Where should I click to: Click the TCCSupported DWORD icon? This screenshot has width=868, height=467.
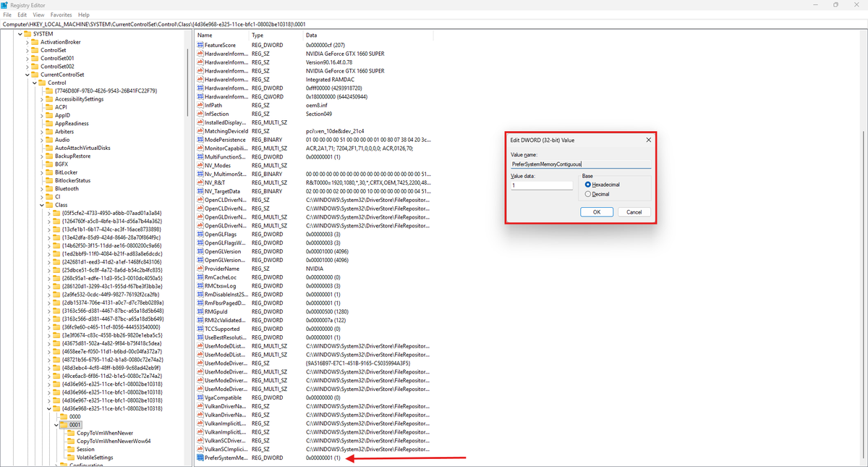200,329
